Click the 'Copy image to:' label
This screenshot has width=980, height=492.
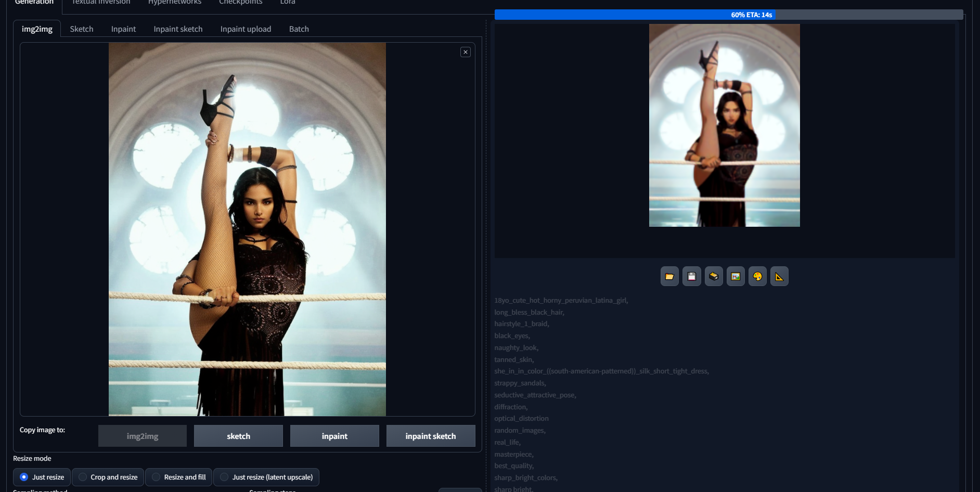point(42,430)
